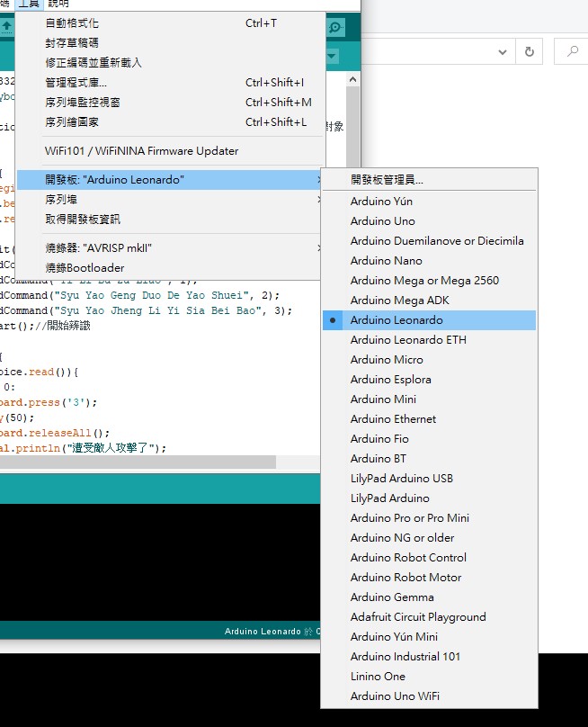Screen dimensions: 588x727
Task: Expand the address bar history dropdown
Action: [x=503, y=51]
